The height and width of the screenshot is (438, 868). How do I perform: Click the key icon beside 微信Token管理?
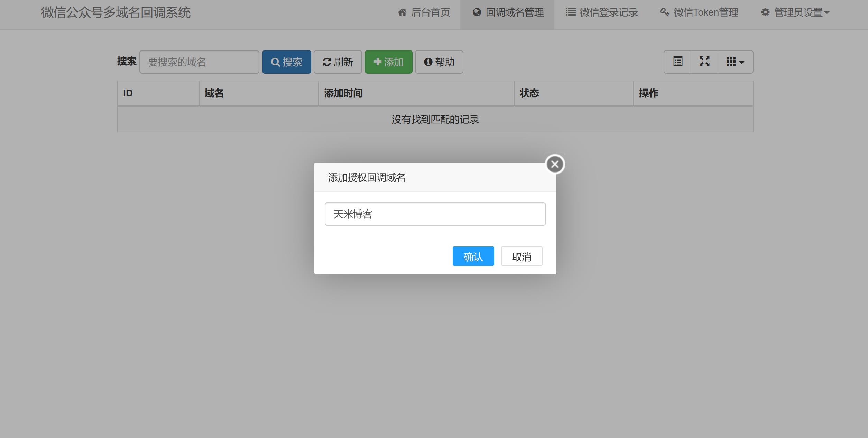tap(664, 12)
